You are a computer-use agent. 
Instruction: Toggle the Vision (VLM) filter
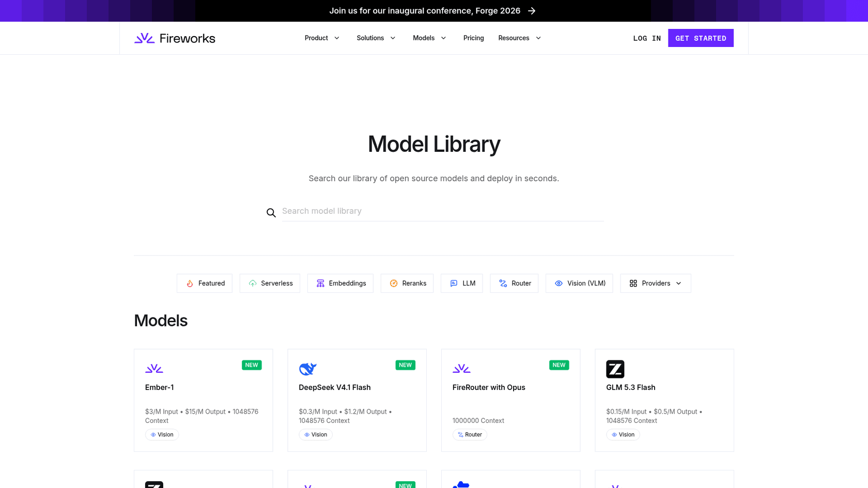(x=579, y=284)
